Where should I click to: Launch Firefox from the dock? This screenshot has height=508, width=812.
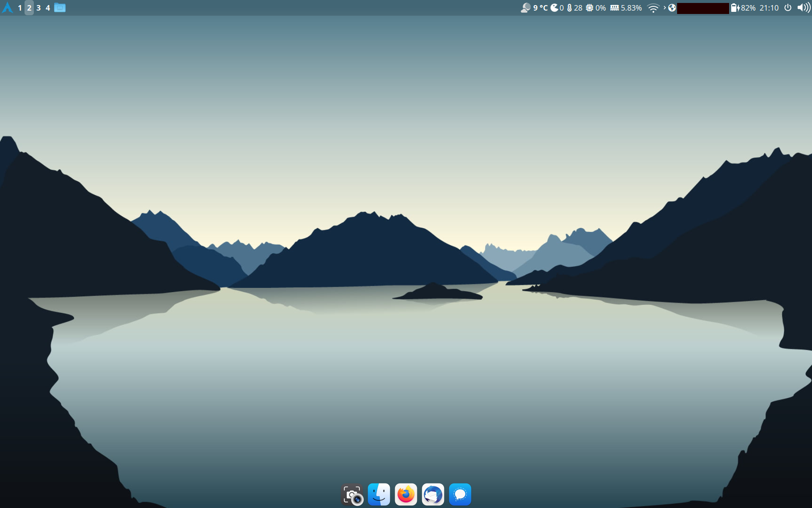click(406, 494)
